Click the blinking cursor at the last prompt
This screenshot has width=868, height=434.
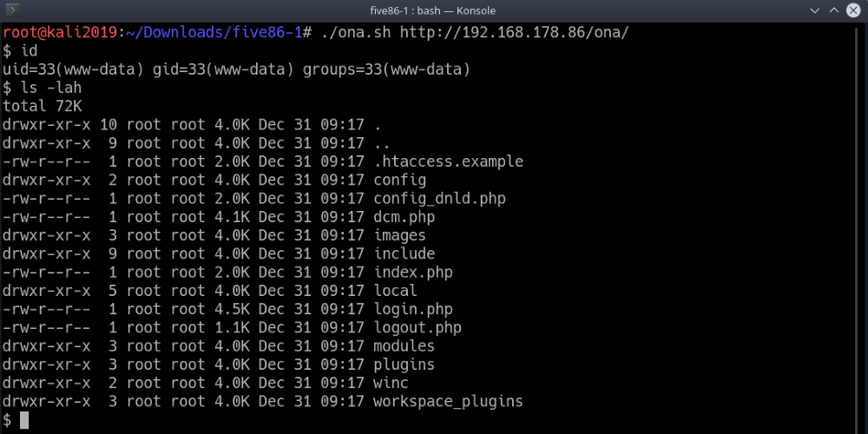tap(24, 420)
